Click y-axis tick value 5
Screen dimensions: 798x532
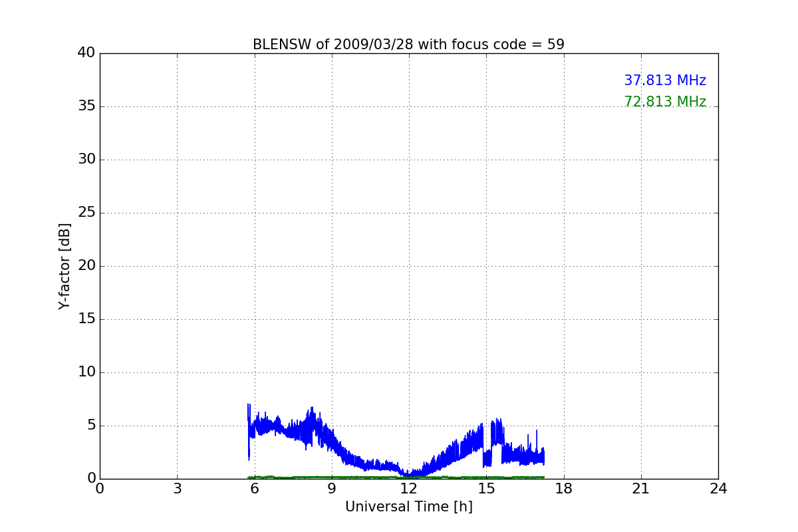[90, 426]
